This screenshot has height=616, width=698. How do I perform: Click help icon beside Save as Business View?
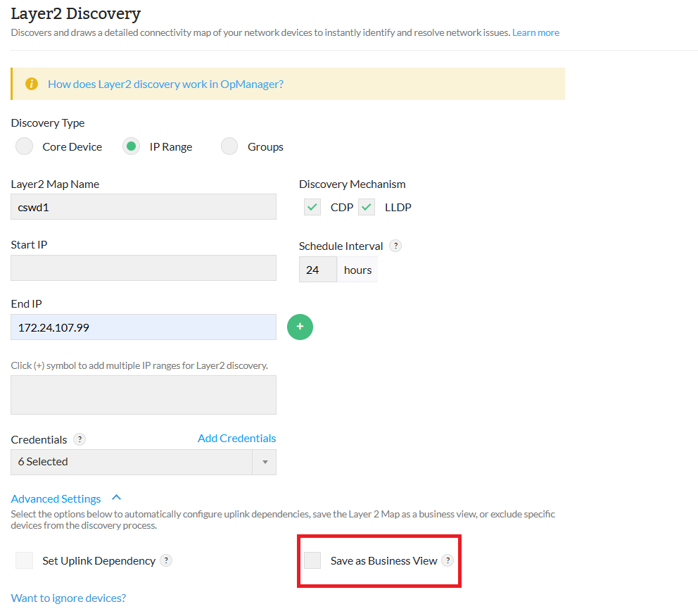pyautogui.click(x=448, y=560)
